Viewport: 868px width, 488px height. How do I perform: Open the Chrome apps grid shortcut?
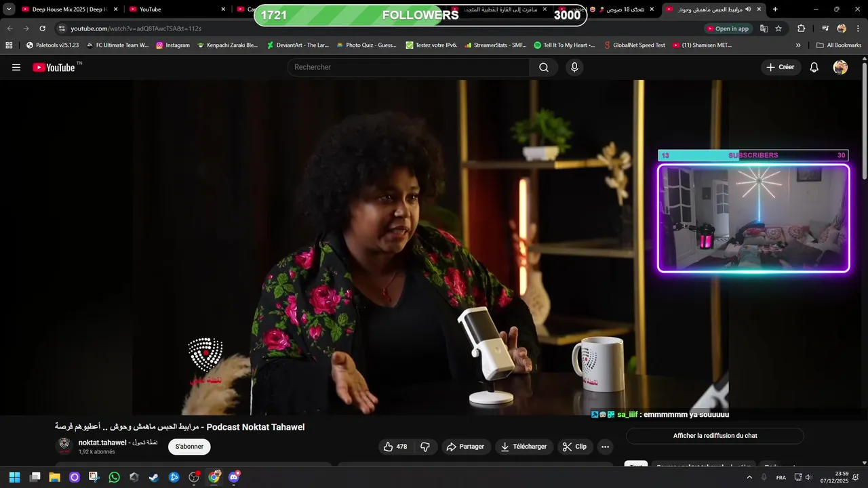tap(9, 45)
